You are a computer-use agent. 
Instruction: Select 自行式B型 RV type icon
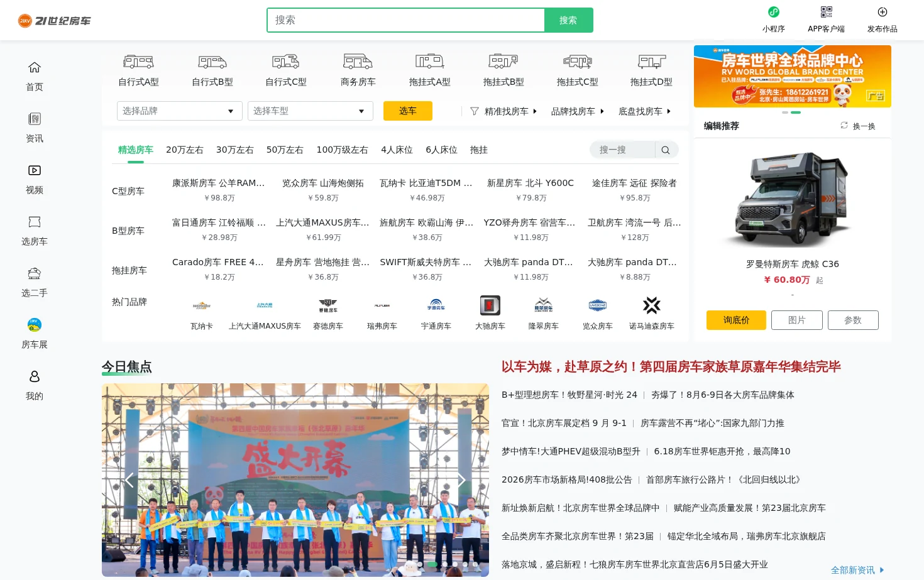(212, 62)
